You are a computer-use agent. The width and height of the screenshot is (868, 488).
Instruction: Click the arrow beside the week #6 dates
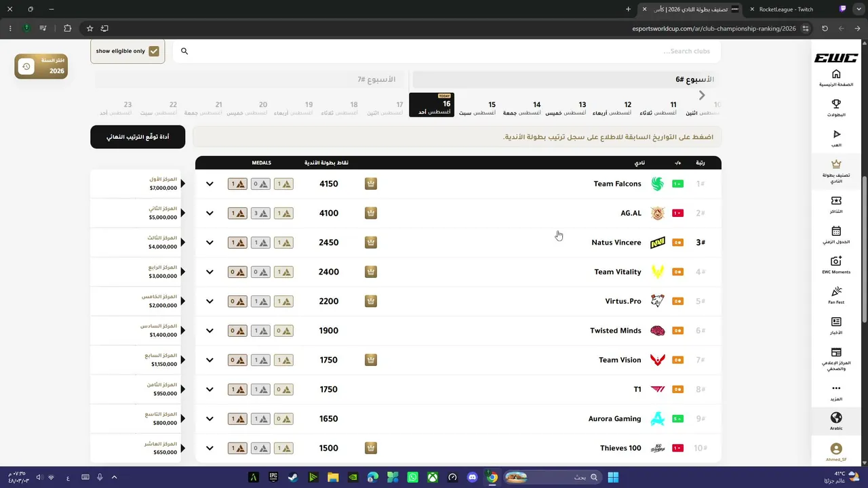(702, 96)
